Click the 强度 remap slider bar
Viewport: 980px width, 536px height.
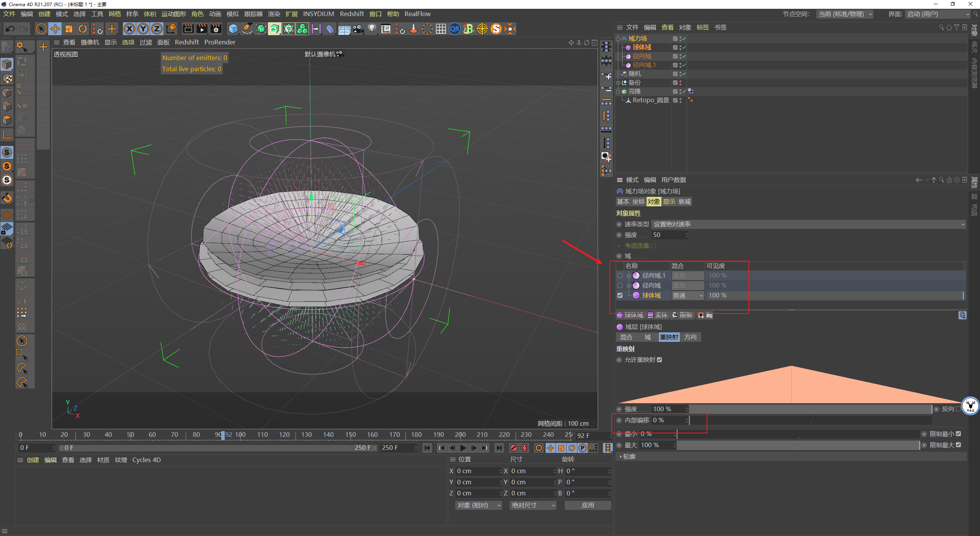coord(810,409)
